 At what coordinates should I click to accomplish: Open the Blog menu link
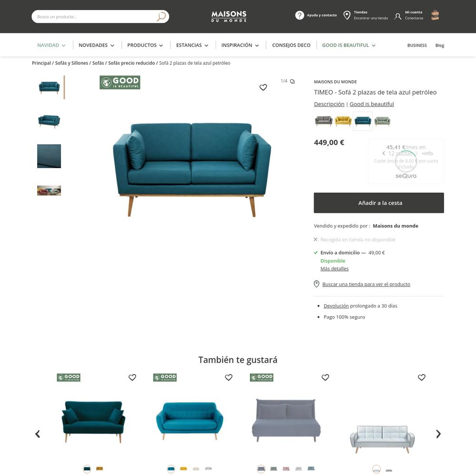439,45
